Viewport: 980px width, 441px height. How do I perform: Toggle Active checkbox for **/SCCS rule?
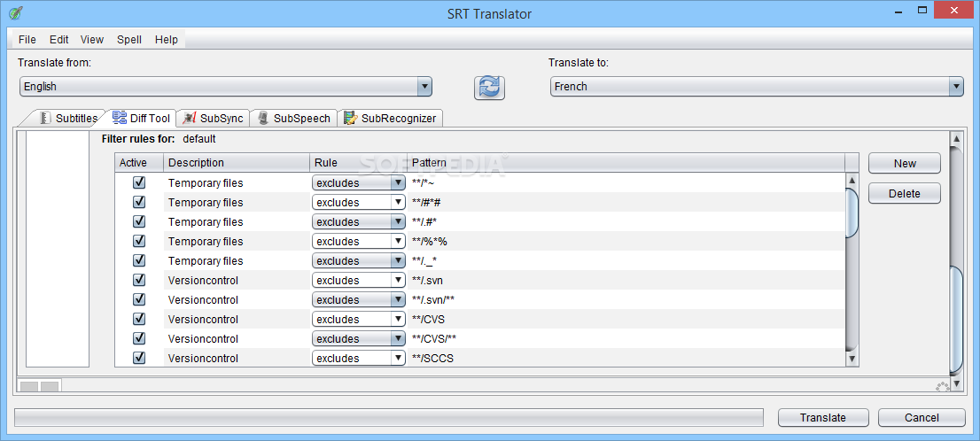(x=139, y=357)
